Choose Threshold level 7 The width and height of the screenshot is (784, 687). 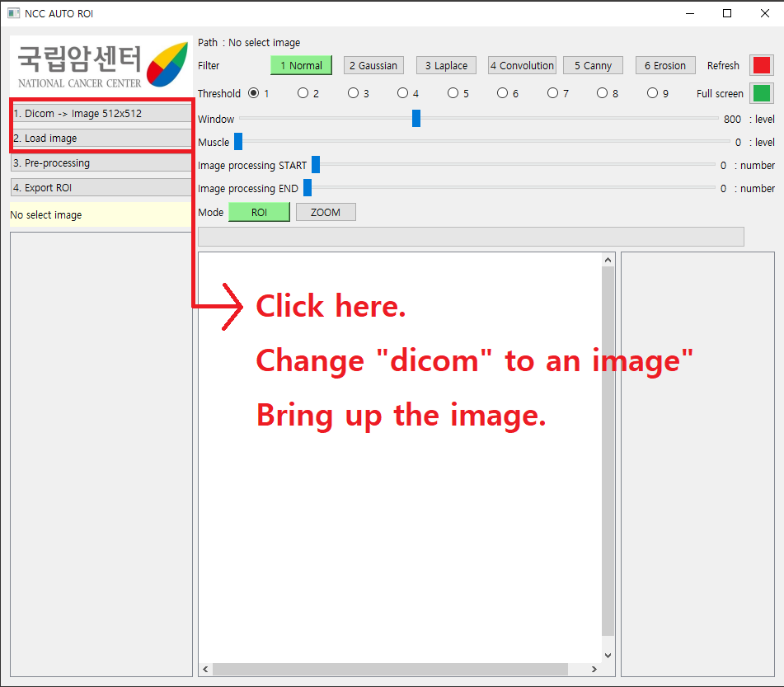(551, 93)
